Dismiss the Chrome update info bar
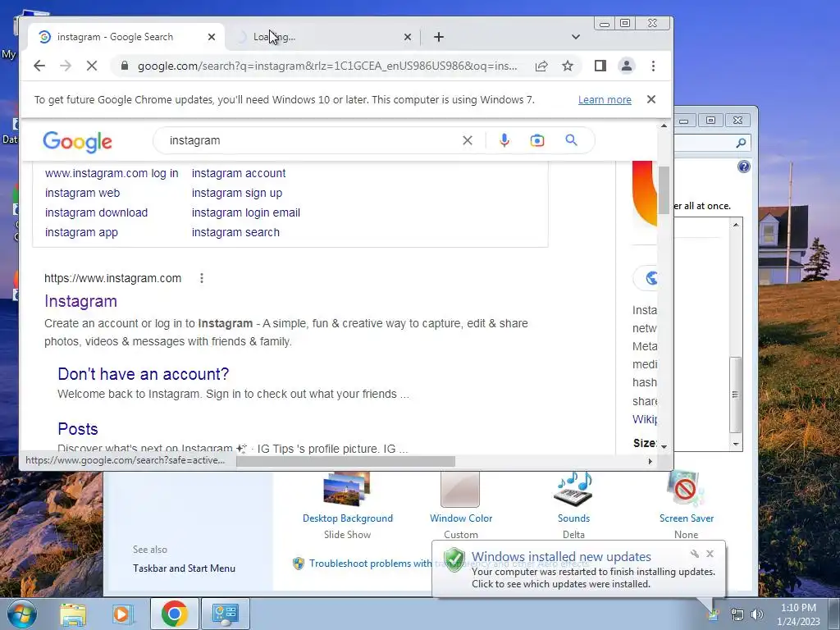 click(x=651, y=99)
